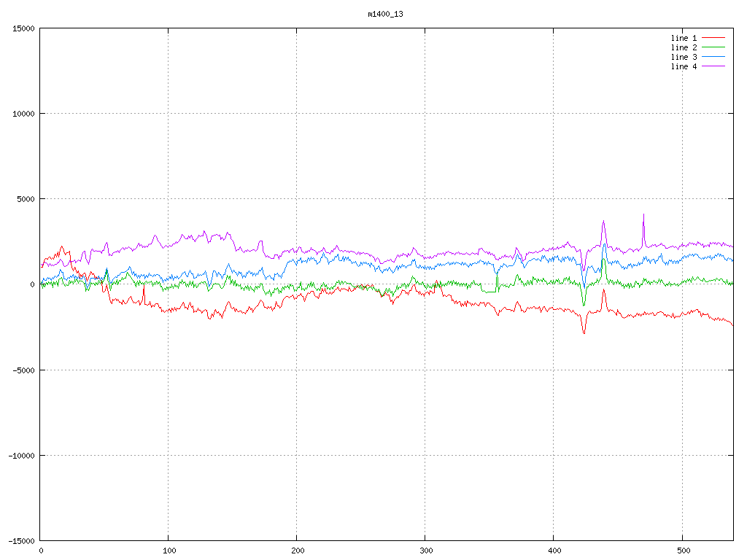The width and height of the screenshot is (747, 560).
Task: Select the 'line 2' legend label
Action: 684,47
